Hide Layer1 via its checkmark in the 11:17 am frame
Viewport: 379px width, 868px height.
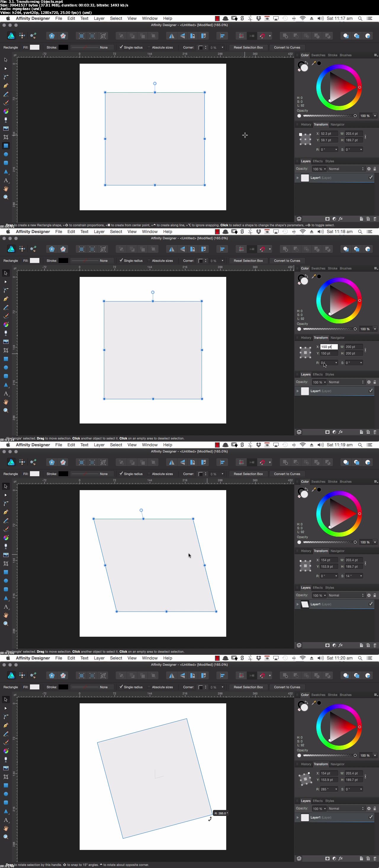[371, 178]
